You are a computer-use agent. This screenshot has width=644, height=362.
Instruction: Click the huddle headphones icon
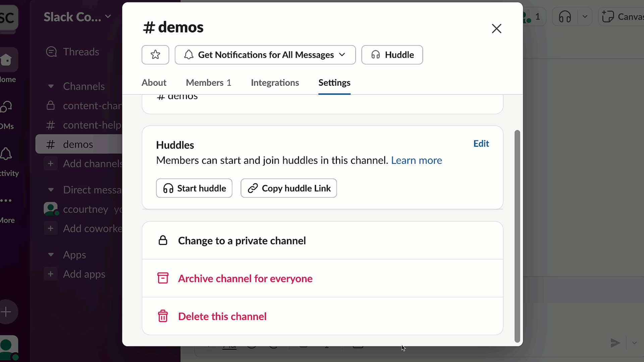[x=375, y=54]
